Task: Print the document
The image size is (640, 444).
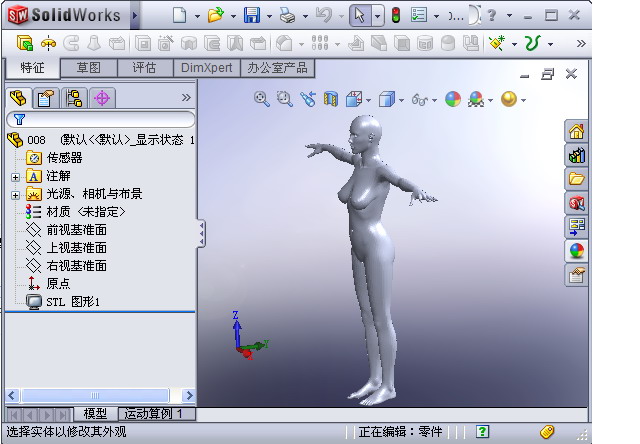Action: [287, 16]
